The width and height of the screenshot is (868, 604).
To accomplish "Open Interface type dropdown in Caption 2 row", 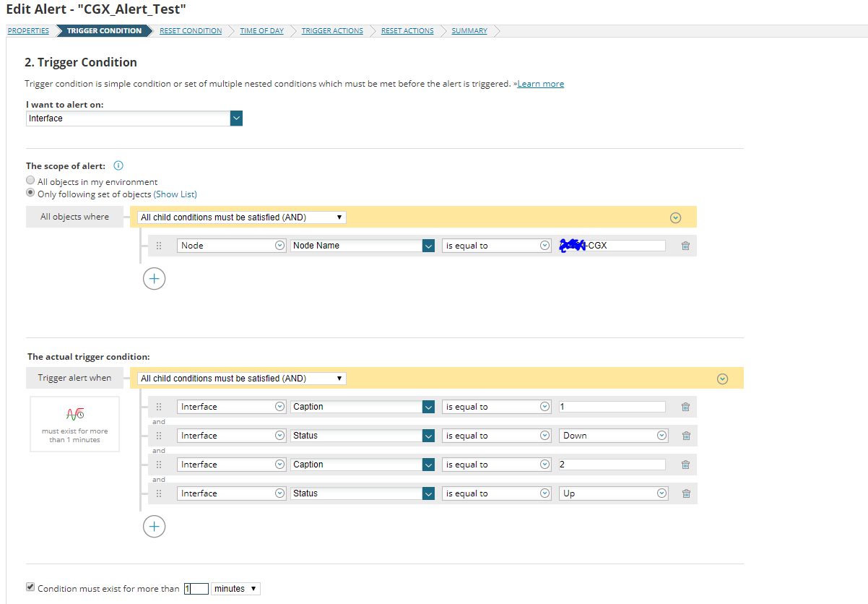I will pos(232,465).
